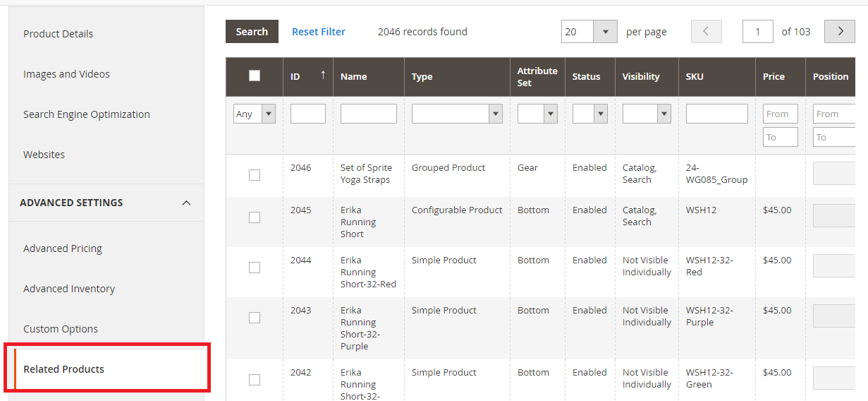Click previous page arrow button
Image resolution: width=868 pixels, height=401 pixels.
point(707,32)
